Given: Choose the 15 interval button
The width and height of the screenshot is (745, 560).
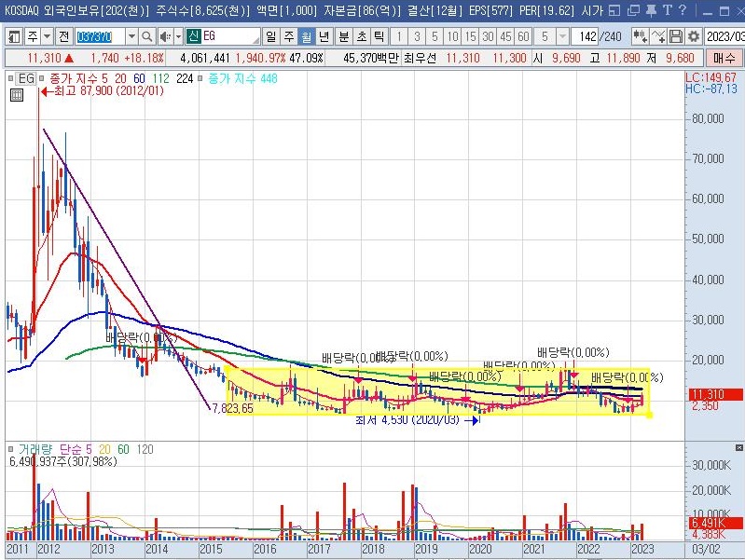Looking at the screenshot, I should [x=470, y=36].
